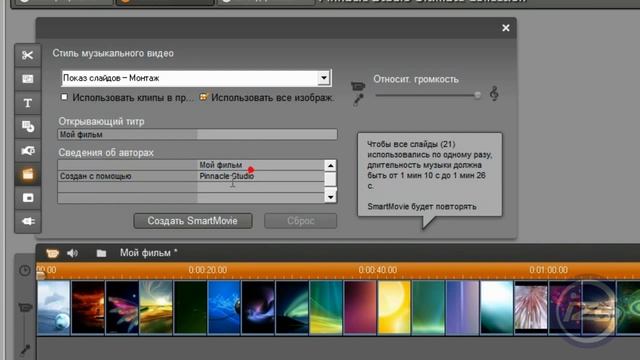Click the credits list scroll-down arrow
This screenshot has width=640, height=360.
[x=330, y=197]
